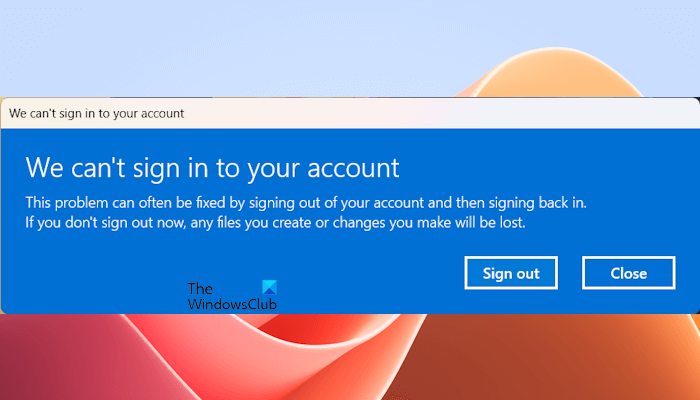This screenshot has width=700, height=400.
Task: Select the dialog title bar caption text
Action: [x=96, y=113]
